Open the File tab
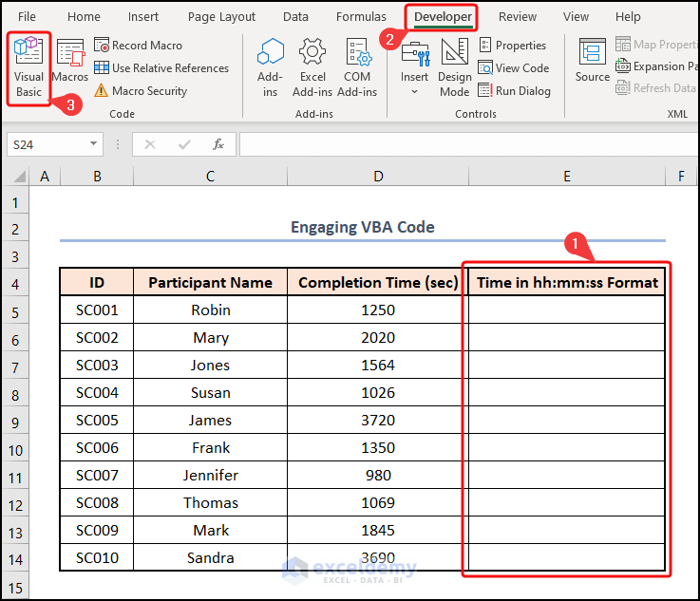Screen dimensions: 700x601 tap(27, 16)
